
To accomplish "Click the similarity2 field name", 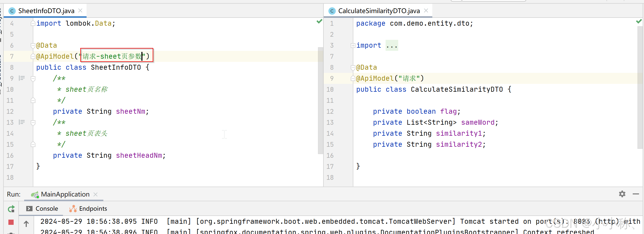I will pyautogui.click(x=459, y=145).
